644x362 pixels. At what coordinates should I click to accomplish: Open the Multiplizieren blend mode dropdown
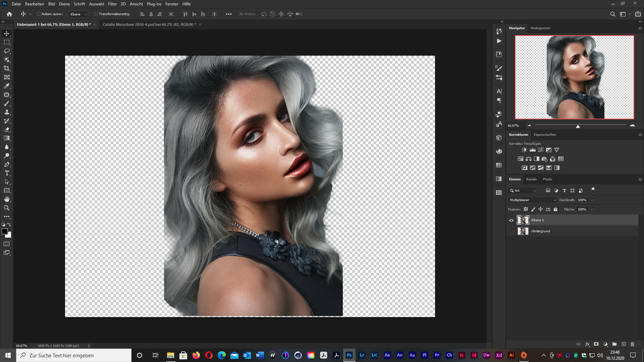(x=532, y=200)
